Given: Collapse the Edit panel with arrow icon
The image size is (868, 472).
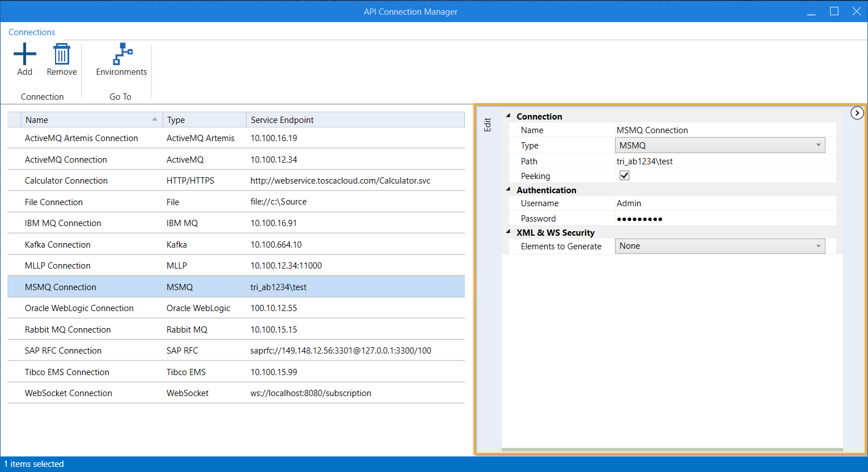Looking at the screenshot, I should pyautogui.click(x=857, y=113).
